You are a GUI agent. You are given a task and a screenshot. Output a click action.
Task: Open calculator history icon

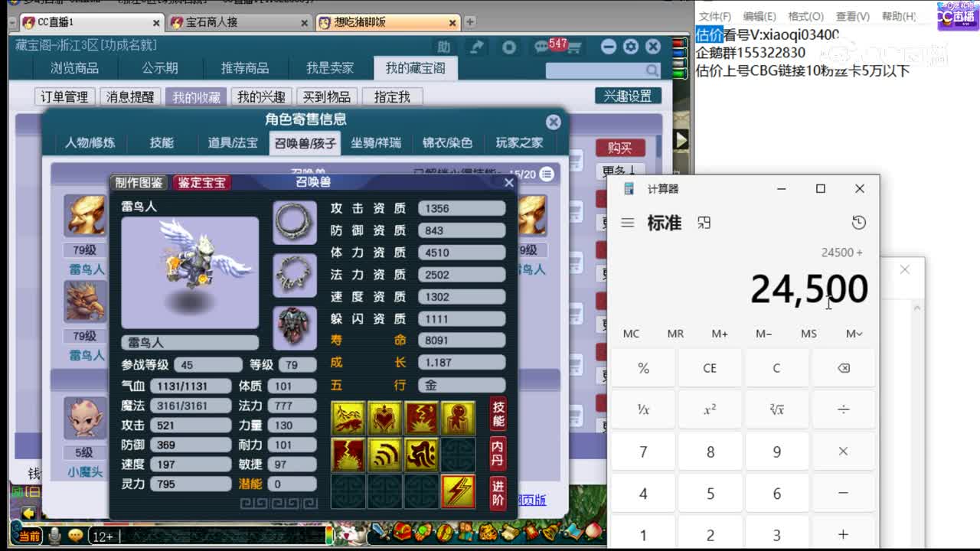tap(859, 223)
